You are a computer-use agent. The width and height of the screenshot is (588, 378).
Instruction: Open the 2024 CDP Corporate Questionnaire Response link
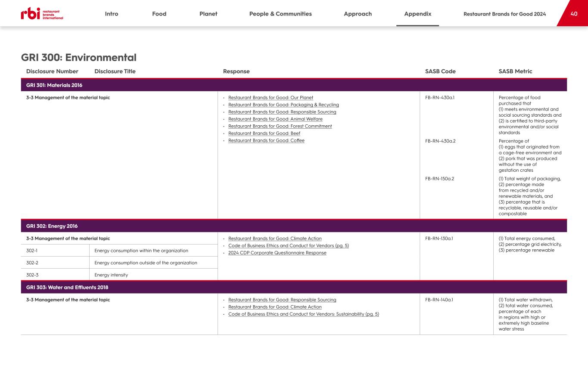(277, 253)
